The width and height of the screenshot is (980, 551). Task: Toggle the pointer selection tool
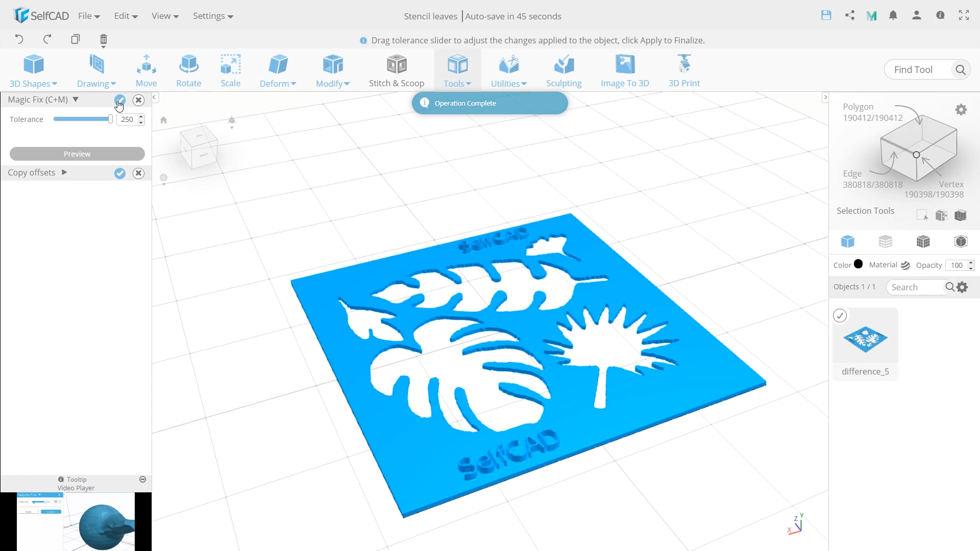(x=922, y=215)
